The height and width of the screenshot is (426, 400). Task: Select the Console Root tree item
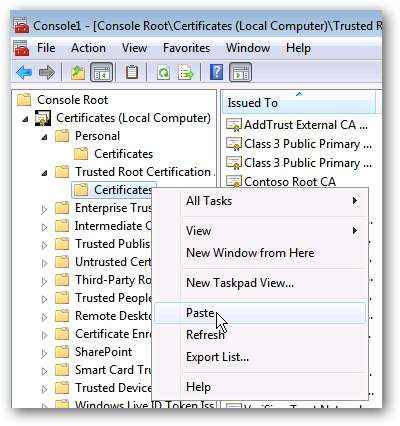tap(72, 100)
